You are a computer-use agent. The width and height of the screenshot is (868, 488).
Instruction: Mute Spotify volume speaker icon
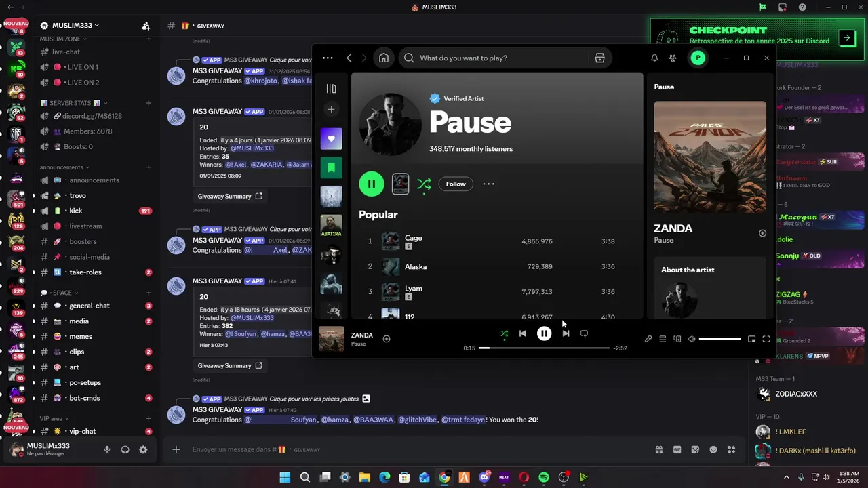(692, 339)
